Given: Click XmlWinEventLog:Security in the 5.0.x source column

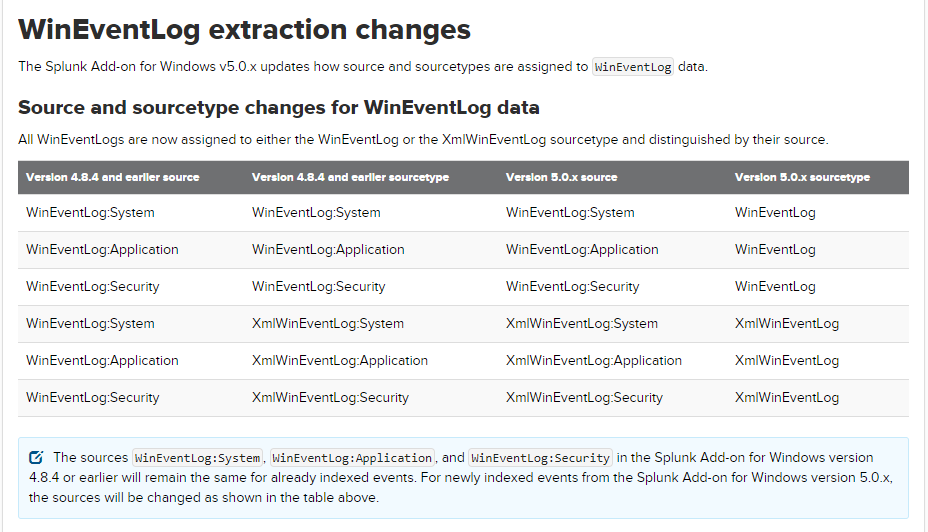Looking at the screenshot, I should [x=584, y=397].
